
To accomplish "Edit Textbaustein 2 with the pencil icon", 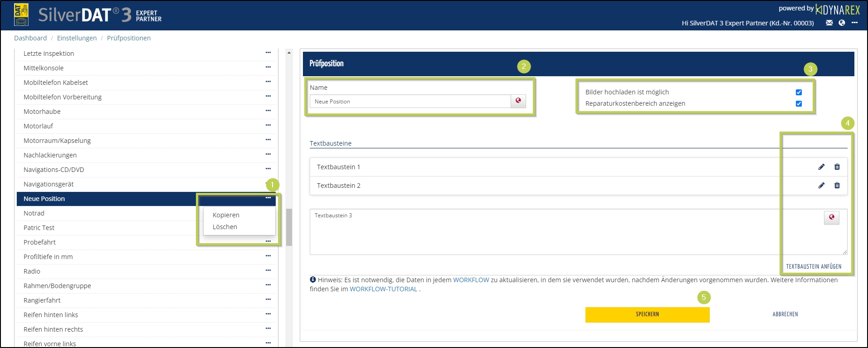I will pos(821,186).
